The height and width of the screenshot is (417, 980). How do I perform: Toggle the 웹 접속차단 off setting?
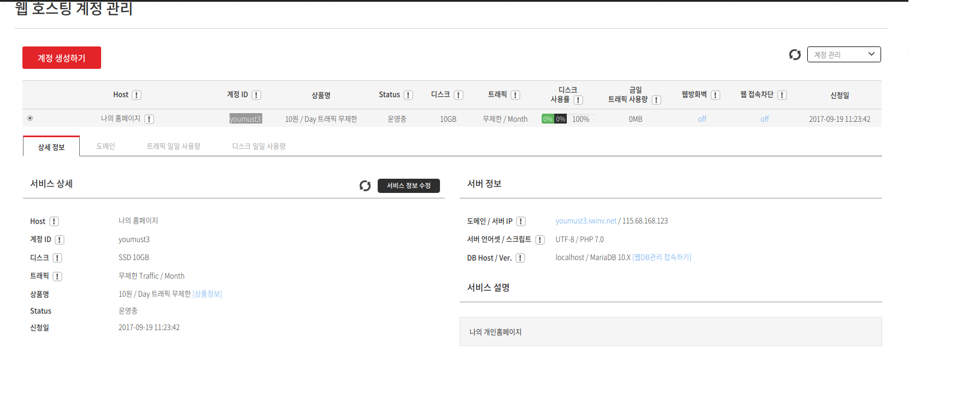point(764,119)
